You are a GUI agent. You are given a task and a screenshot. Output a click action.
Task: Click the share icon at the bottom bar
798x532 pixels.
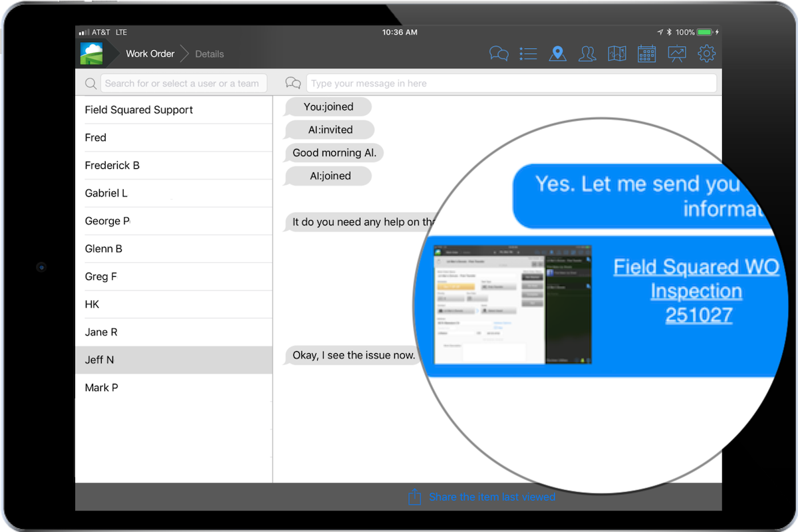click(414, 497)
